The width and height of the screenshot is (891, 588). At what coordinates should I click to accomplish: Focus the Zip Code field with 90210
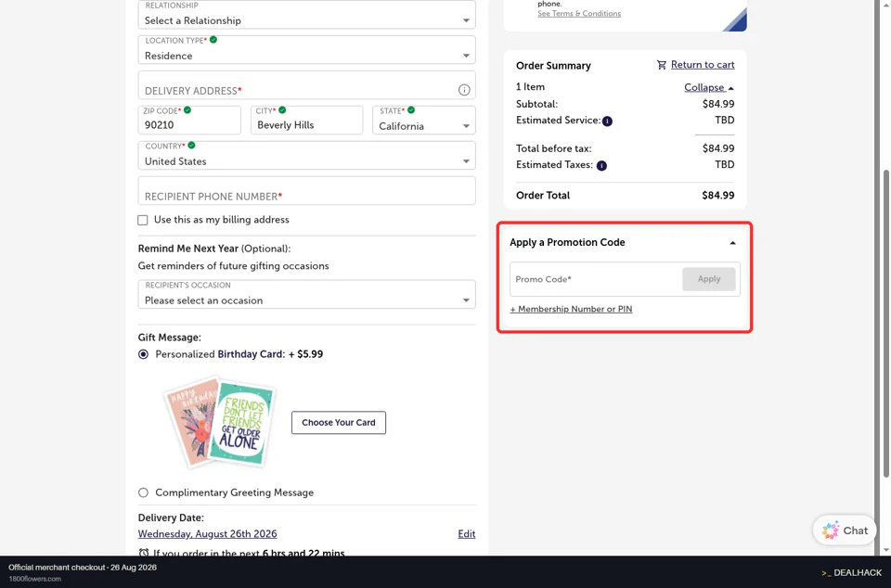[189, 120]
